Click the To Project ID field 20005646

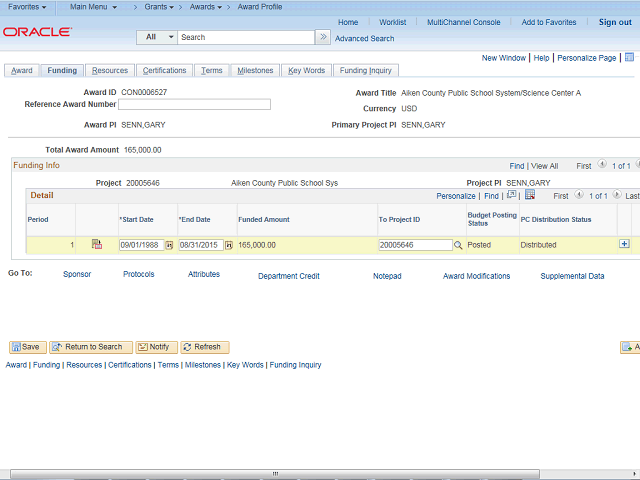point(416,245)
